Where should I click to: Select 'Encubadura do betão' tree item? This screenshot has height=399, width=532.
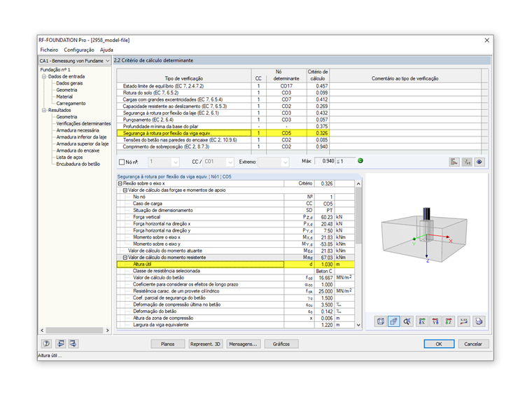coord(78,164)
